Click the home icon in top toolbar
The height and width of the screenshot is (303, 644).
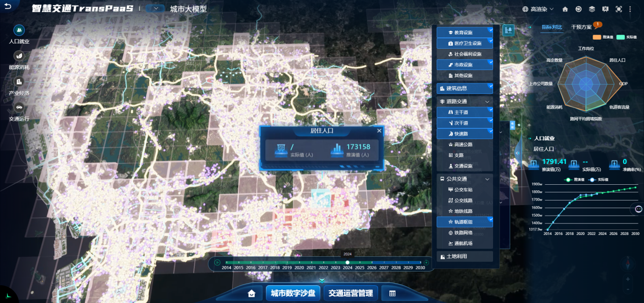point(565,9)
